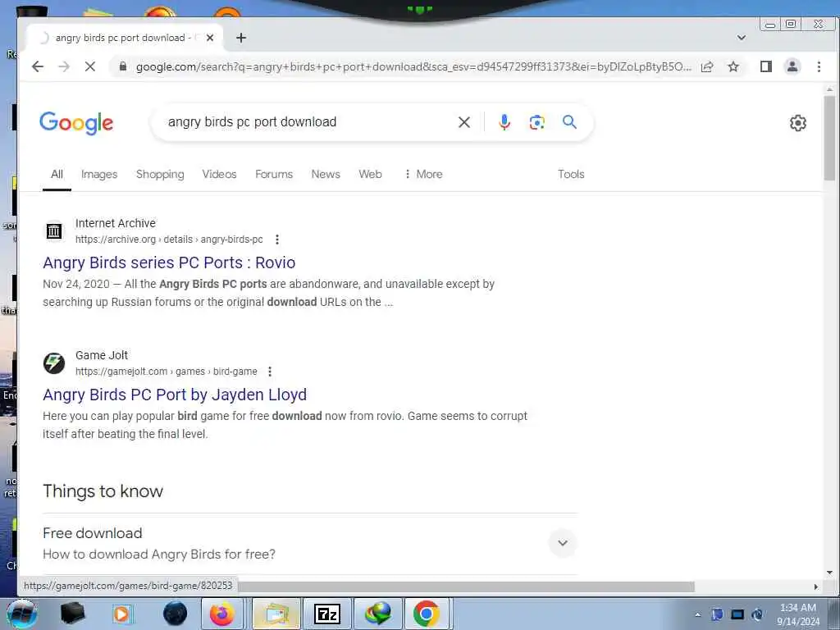Screen dimensions: 840x630
Task: Switch to the Images tab
Action: click(x=99, y=174)
